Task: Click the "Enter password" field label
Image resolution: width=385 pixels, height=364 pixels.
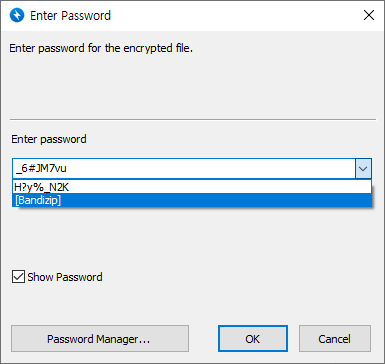Action: pyautogui.click(x=49, y=139)
